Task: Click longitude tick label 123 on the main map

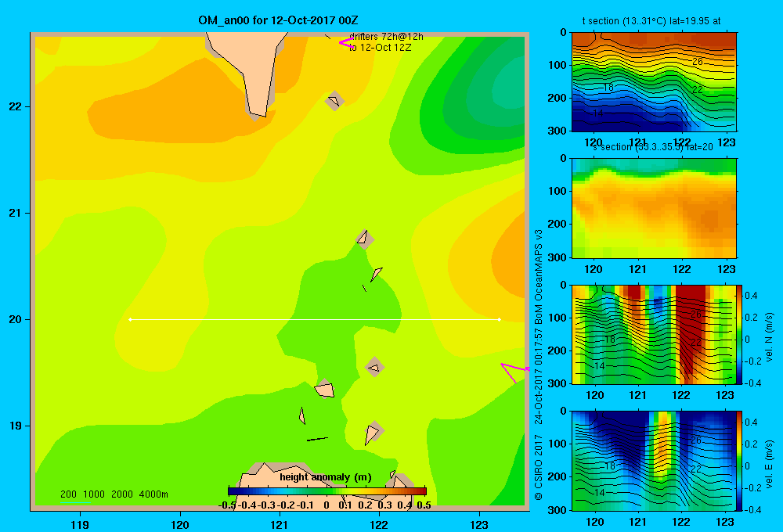Action: 479,524
